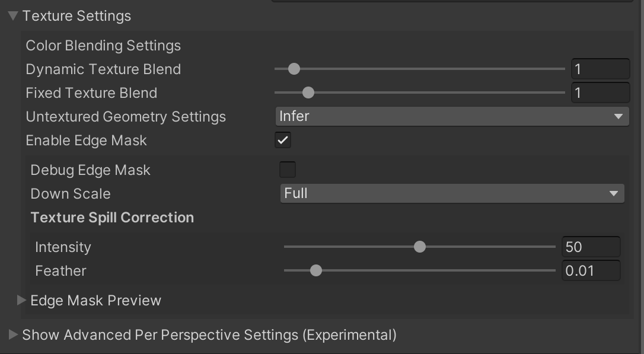Click the Dynamic Texture Blend slider handle
The height and width of the screenshot is (354, 644).
(x=294, y=69)
